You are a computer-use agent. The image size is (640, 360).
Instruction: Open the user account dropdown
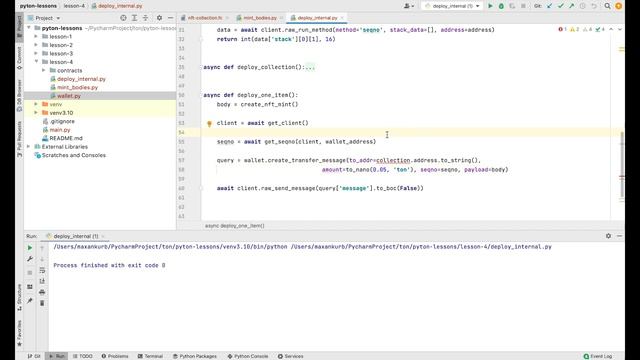[x=409, y=6]
